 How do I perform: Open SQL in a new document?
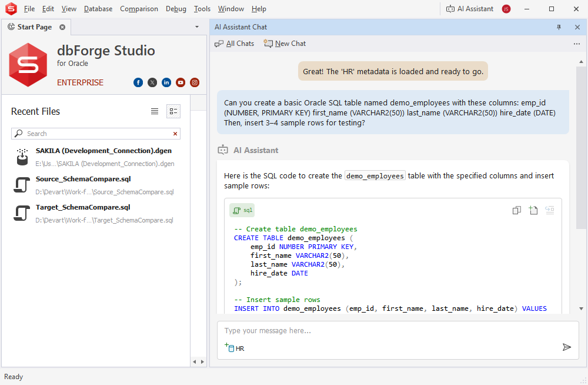[x=533, y=210]
